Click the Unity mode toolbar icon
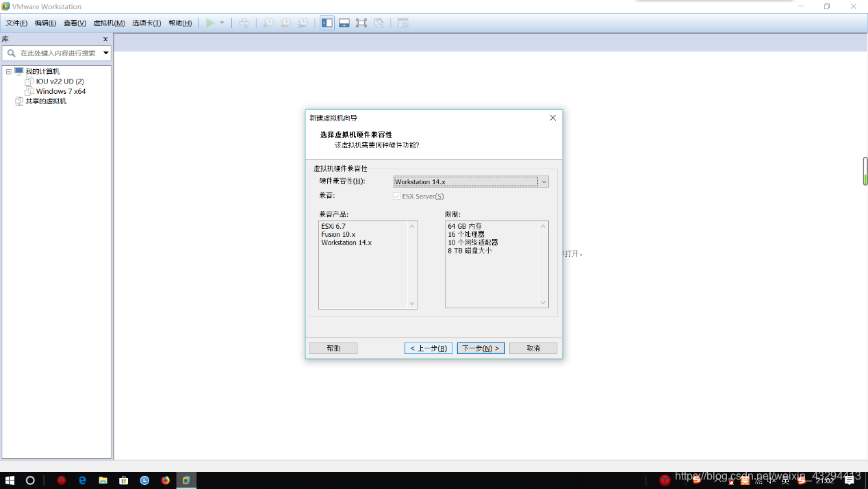868x489 pixels. [379, 23]
